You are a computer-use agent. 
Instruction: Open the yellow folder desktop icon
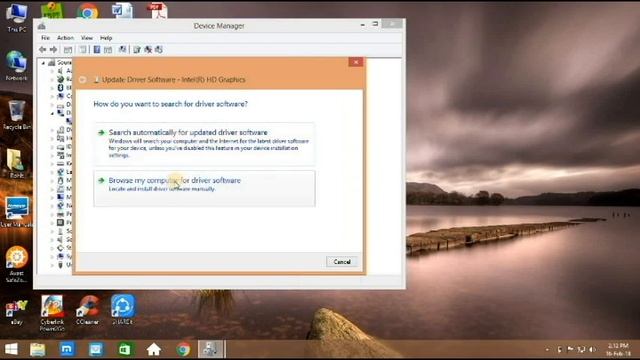click(x=16, y=163)
